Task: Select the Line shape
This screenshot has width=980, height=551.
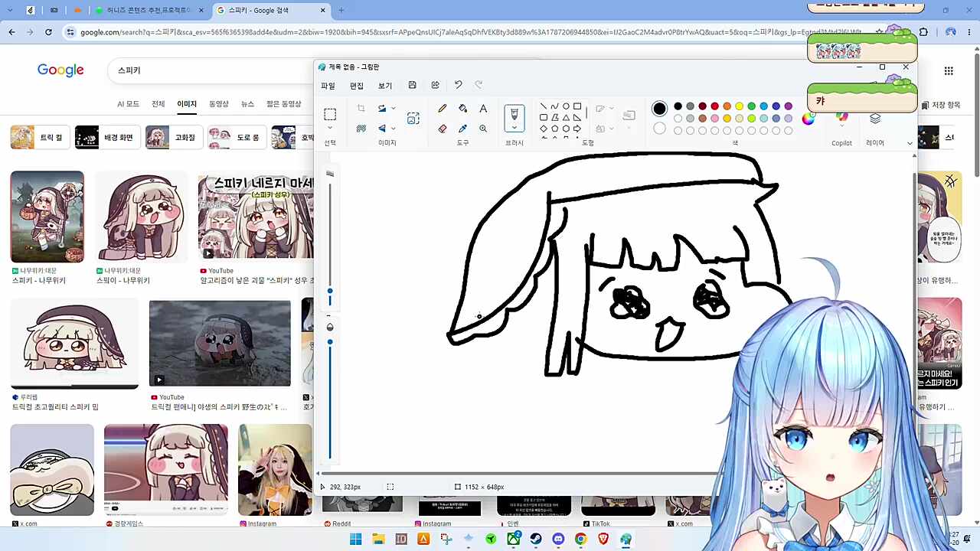Action: click(x=543, y=106)
